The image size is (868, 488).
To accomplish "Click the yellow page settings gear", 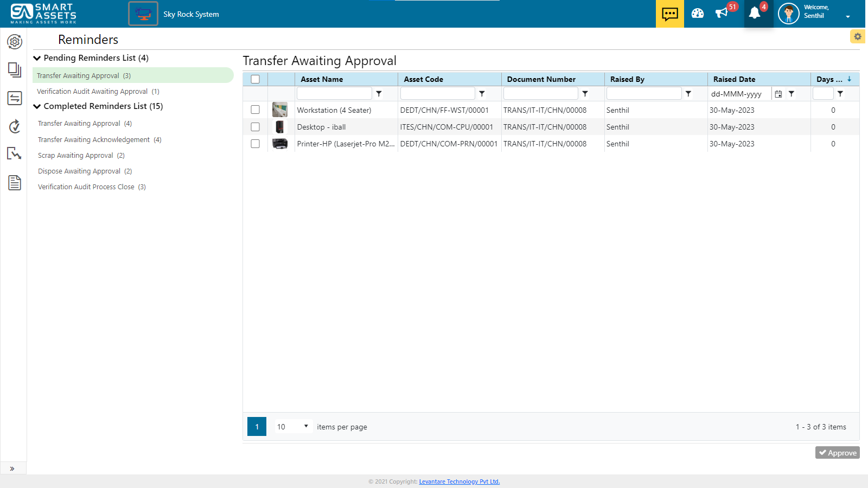I will pos(857,36).
